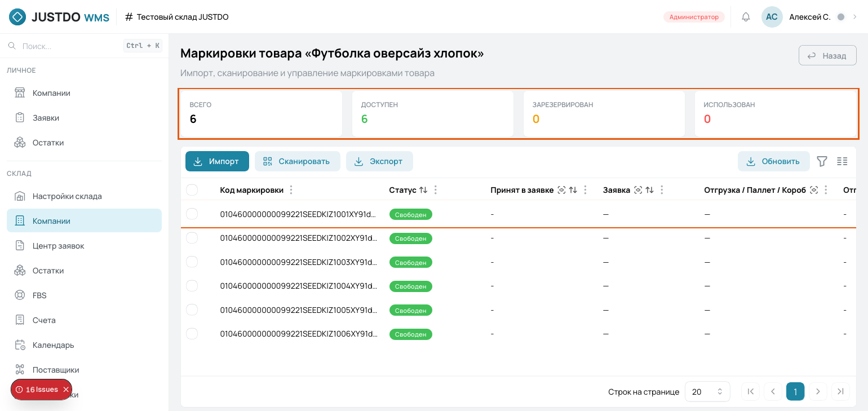Jump to the first page arrow
This screenshot has width=868, height=411.
pos(750,392)
